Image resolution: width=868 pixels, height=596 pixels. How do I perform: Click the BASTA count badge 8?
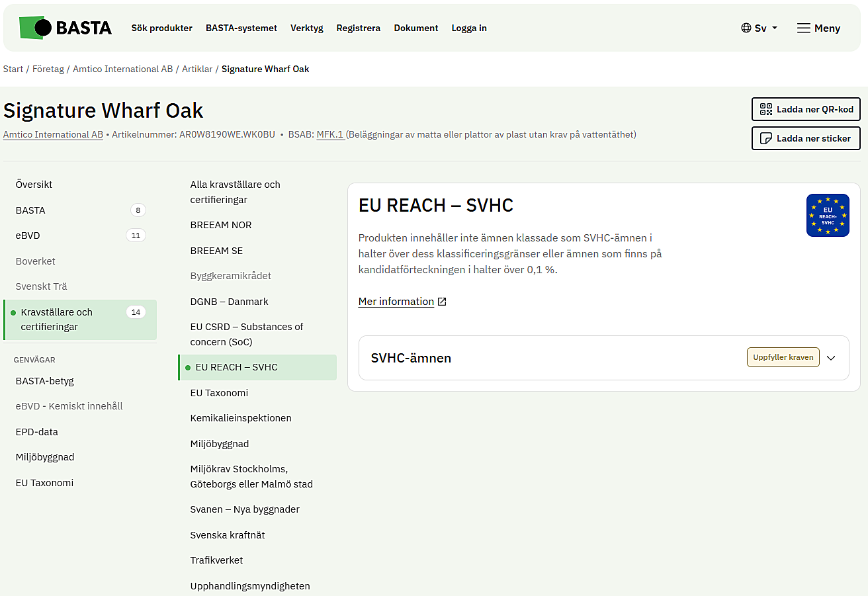point(138,210)
